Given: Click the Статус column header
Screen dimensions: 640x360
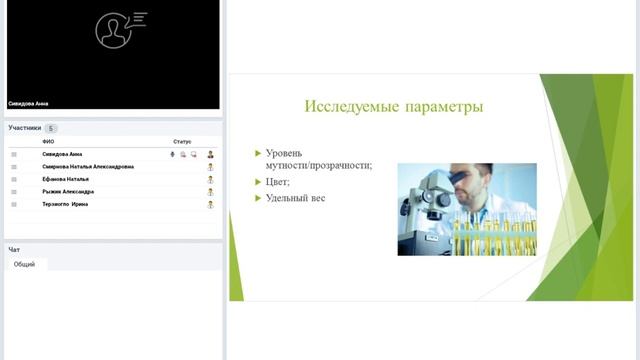Looking at the screenshot, I should point(182,142).
